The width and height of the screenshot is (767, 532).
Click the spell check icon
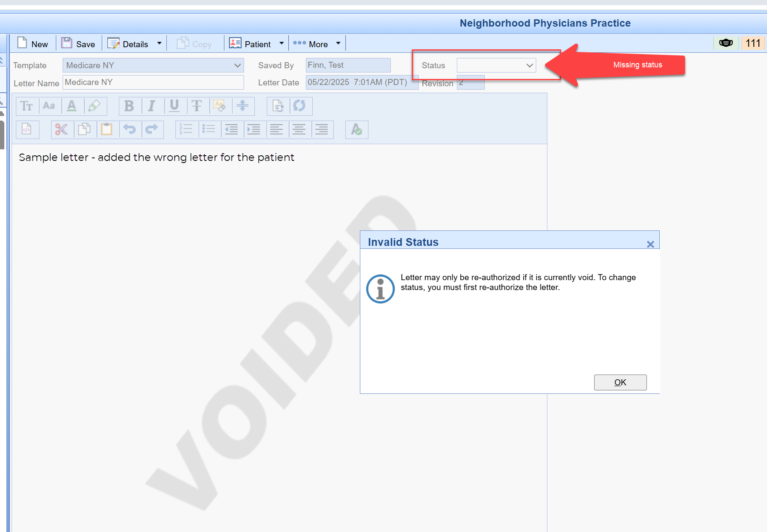[356, 130]
